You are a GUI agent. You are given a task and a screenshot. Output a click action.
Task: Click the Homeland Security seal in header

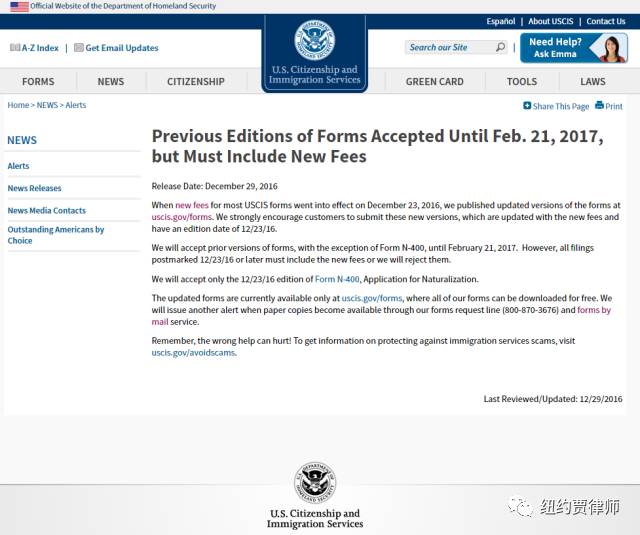pos(314,40)
